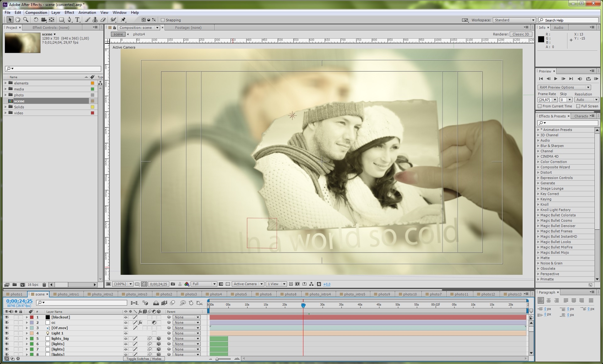Viewport: 603px width, 364px height.
Task: Click the photo4 breadcrumb in composition viewer
Action: (139, 34)
